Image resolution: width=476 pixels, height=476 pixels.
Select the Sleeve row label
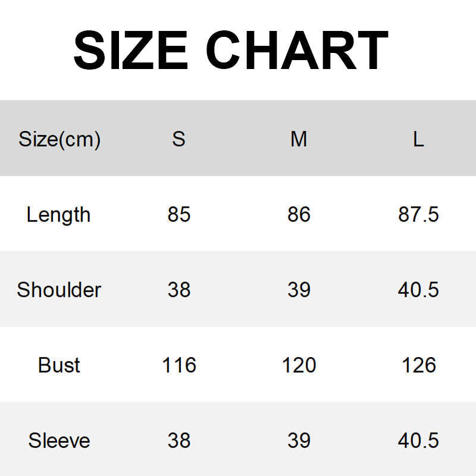[59, 440]
